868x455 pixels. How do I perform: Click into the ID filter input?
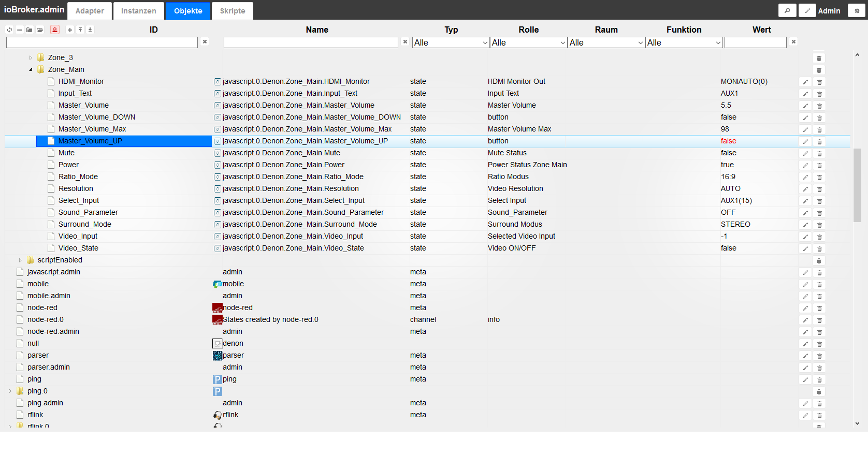(x=102, y=42)
